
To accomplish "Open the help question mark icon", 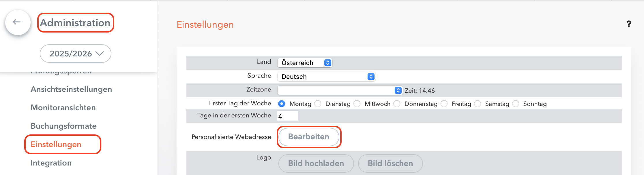I will point(629,24).
